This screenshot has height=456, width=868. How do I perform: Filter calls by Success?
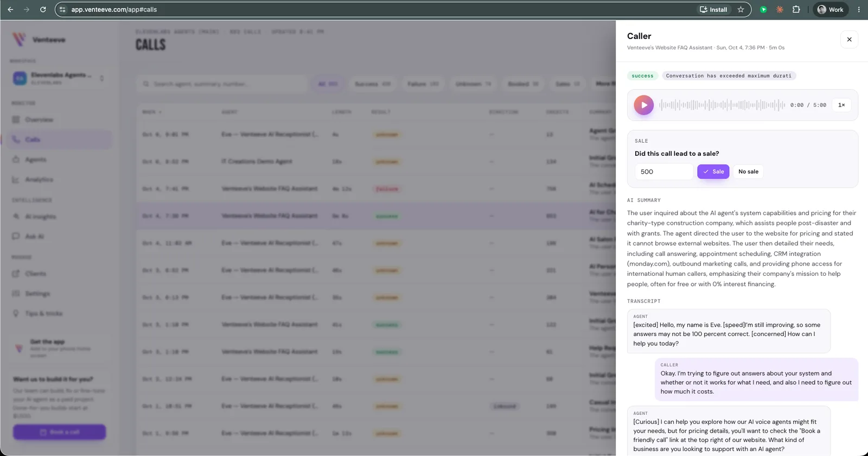(x=373, y=84)
